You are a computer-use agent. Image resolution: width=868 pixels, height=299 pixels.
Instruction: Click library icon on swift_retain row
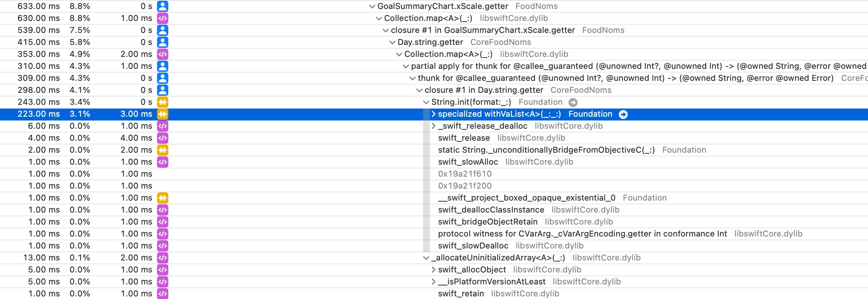pos(163,294)
